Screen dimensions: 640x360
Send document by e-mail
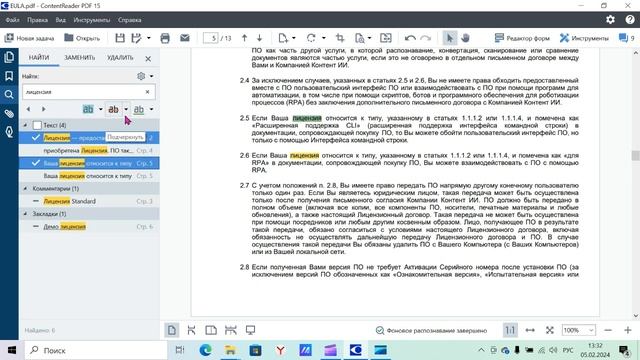pos(185,38)
